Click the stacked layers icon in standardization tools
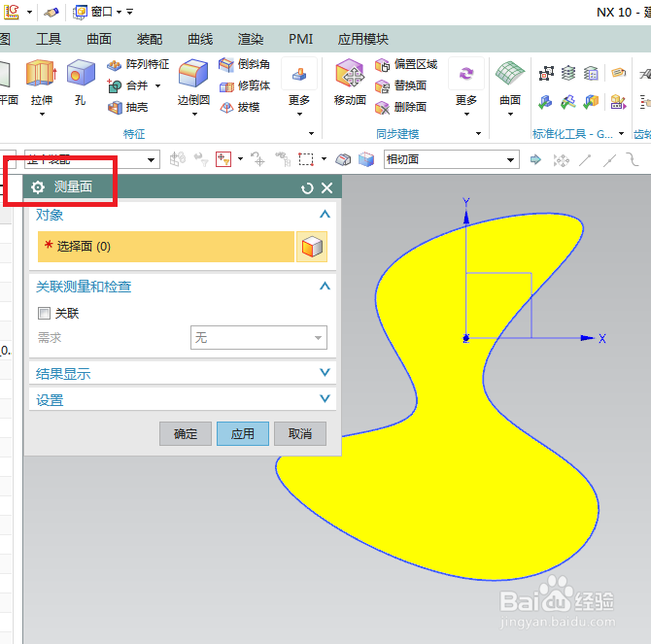 click(x=568, y=74)
